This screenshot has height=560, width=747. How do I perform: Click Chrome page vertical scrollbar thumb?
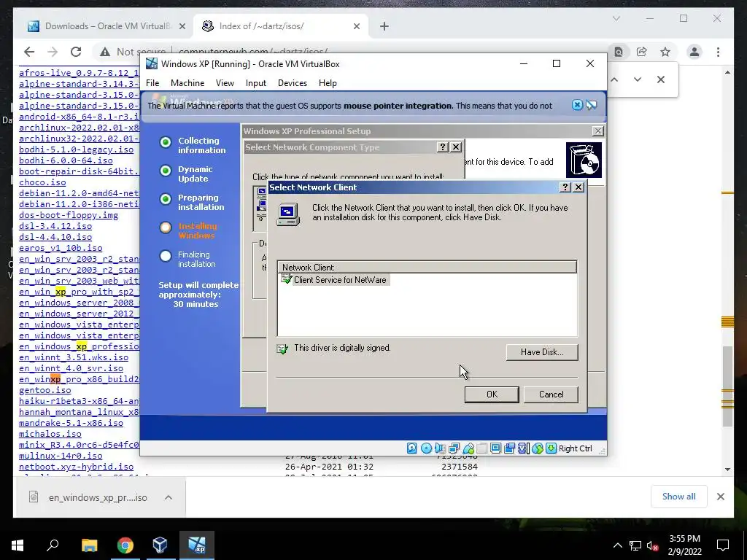[727, 386]
